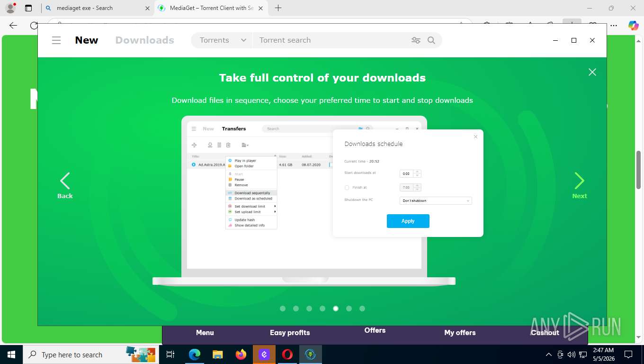Image resolution: width=644 pixels, height=364 pixels.
Task: Select the third slide dot
Action: click(309, 309)
